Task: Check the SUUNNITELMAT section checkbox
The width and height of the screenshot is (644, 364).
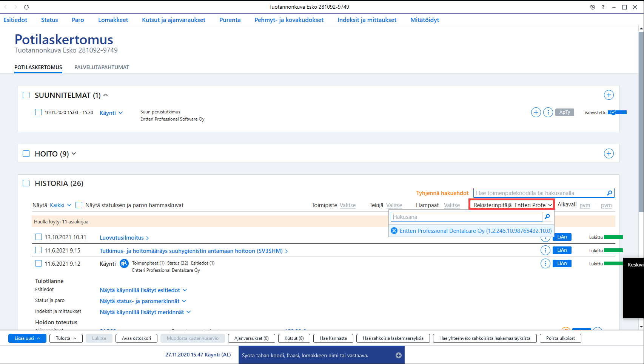Action: coord(26,95)
